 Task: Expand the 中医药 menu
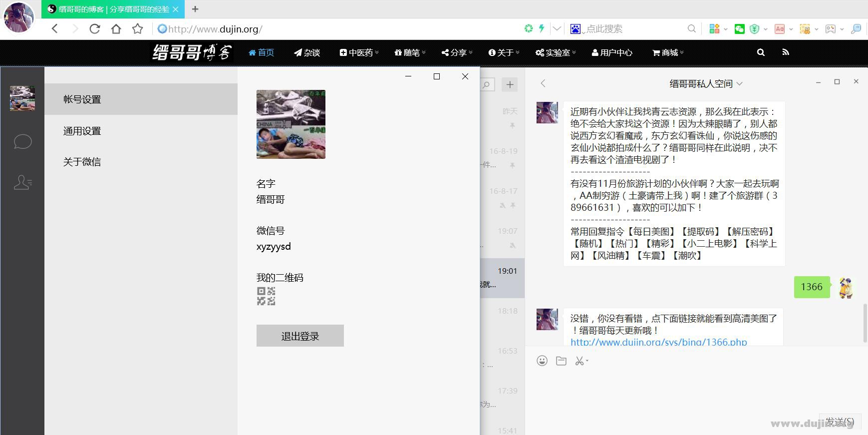click(x=359, y=52)
